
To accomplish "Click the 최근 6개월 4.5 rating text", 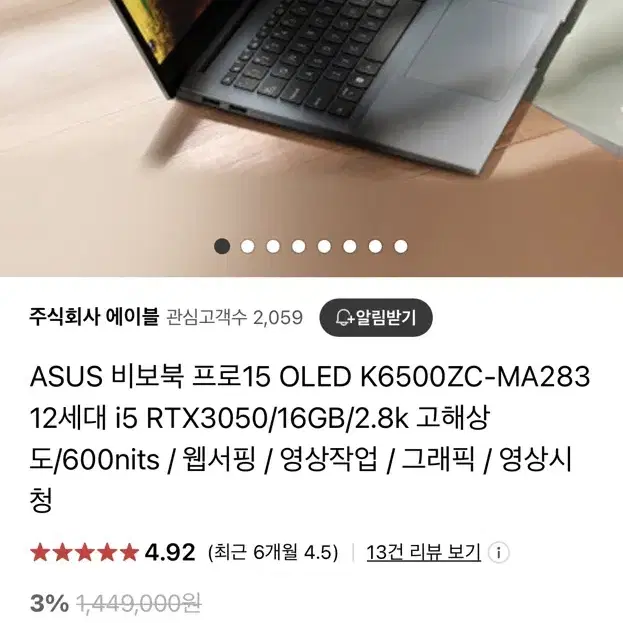I will click(273, 552).
